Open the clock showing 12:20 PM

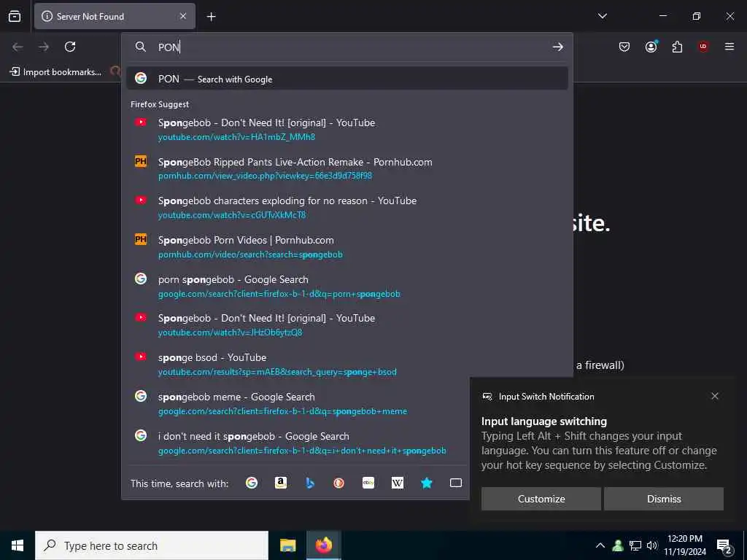click(685, 545)
